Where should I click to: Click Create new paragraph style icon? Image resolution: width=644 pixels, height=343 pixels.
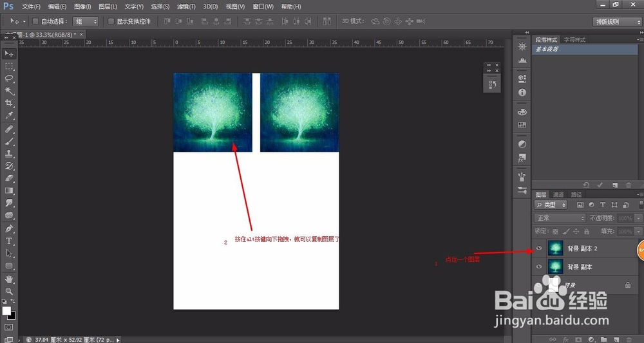click(x=615, y=185)
